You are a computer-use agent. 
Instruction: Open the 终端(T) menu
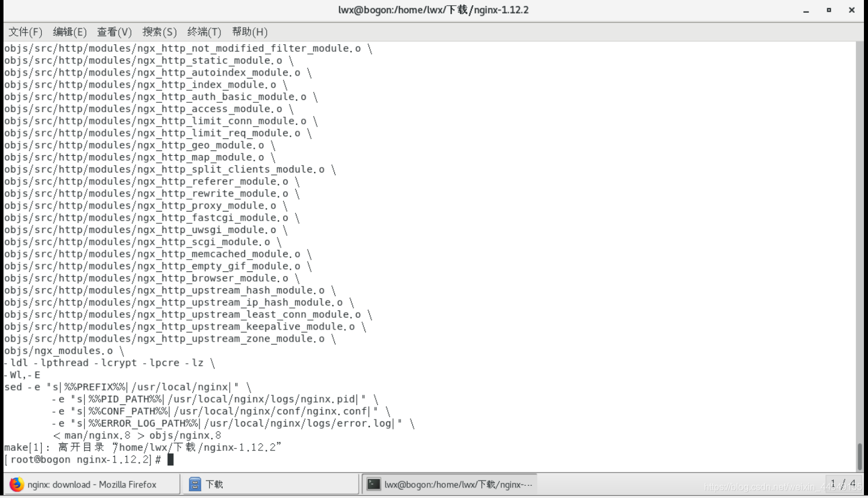click(x=204, y=32)
